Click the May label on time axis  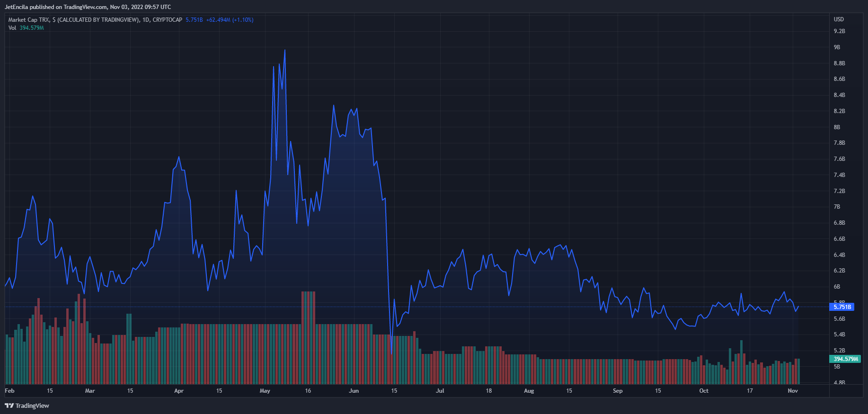tap(265, 391)
